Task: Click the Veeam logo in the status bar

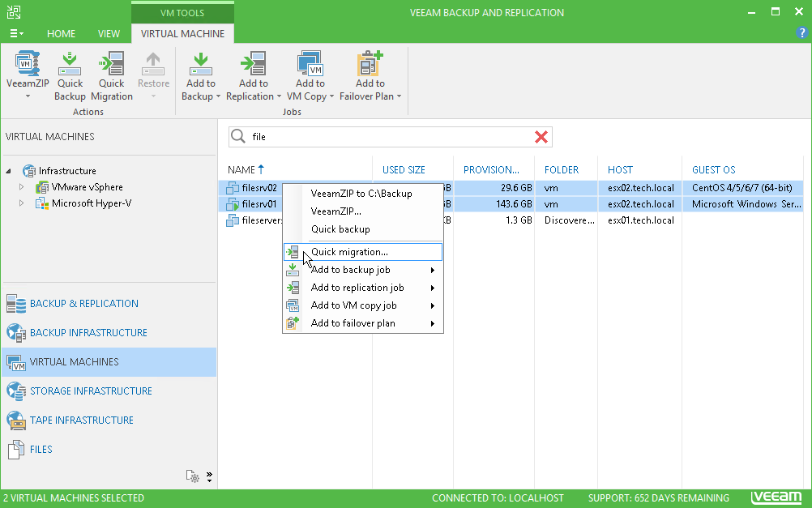Action: [x=776, y=497]
